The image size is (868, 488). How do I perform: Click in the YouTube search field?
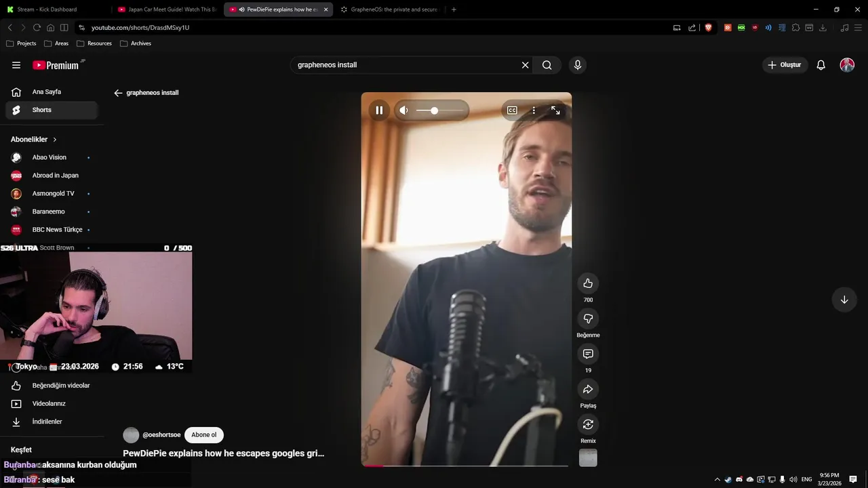click(x=407, y=65)
